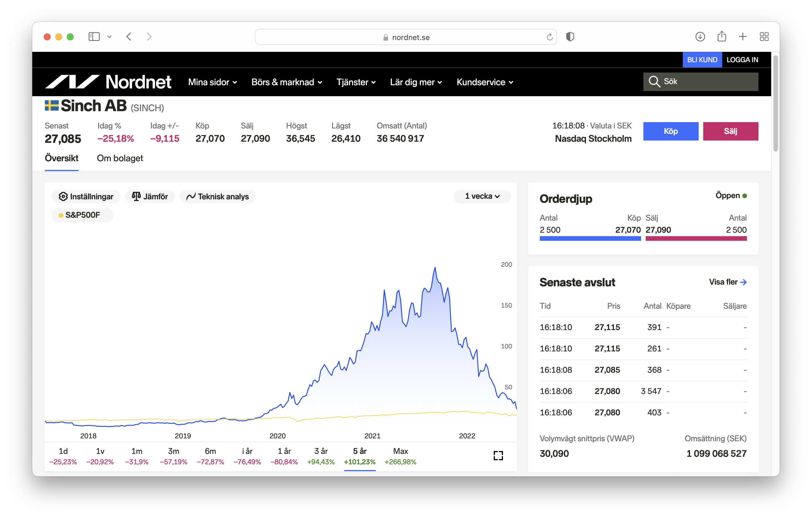Open Teknisk analys tool
812x519 pixels.
click(218, 196)
